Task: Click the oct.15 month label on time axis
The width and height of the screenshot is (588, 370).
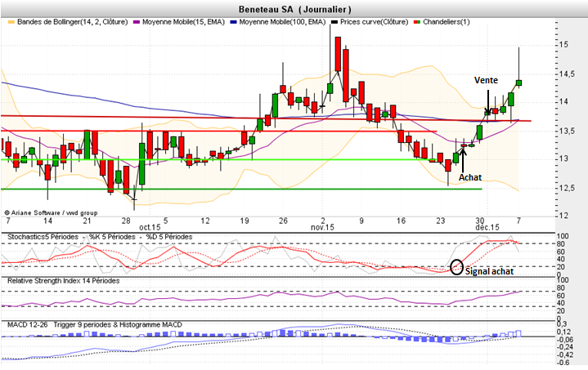Action: pos(150,227)
